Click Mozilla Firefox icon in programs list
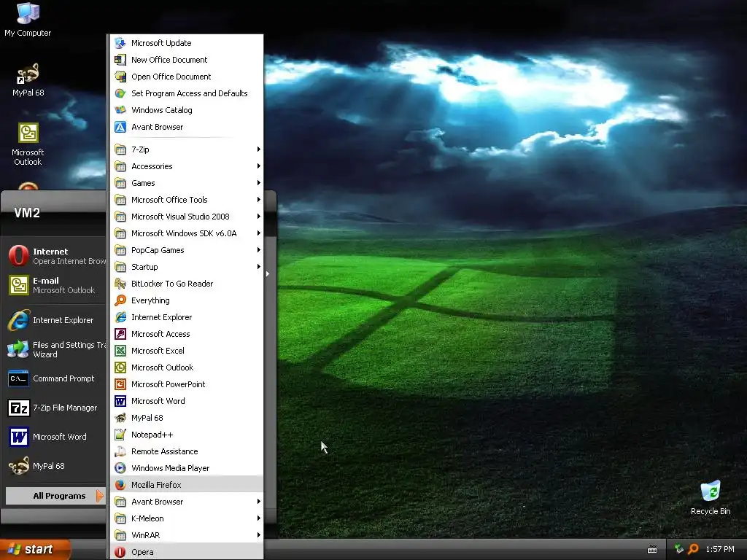The image size is (747, 560). 120,485
